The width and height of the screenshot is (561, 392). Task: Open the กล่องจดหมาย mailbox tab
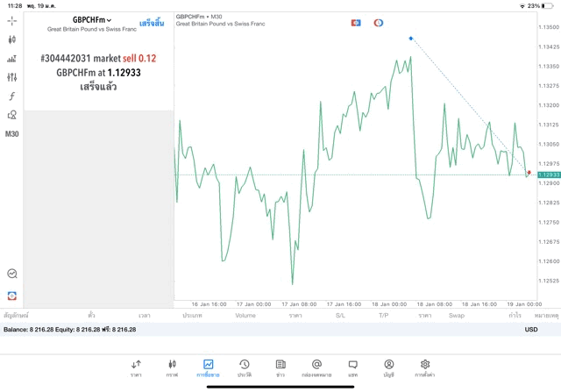(x=316, y=368)
